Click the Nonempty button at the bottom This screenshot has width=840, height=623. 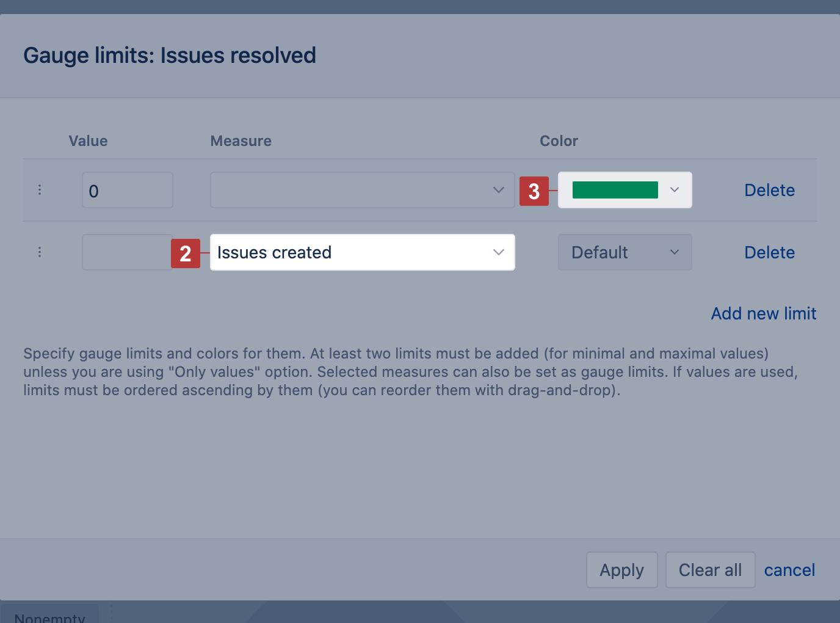(49, 616)
